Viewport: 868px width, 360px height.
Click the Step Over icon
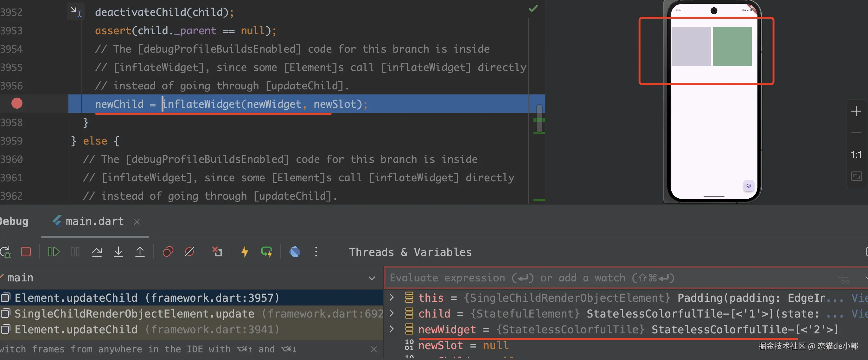coord(97,252)
